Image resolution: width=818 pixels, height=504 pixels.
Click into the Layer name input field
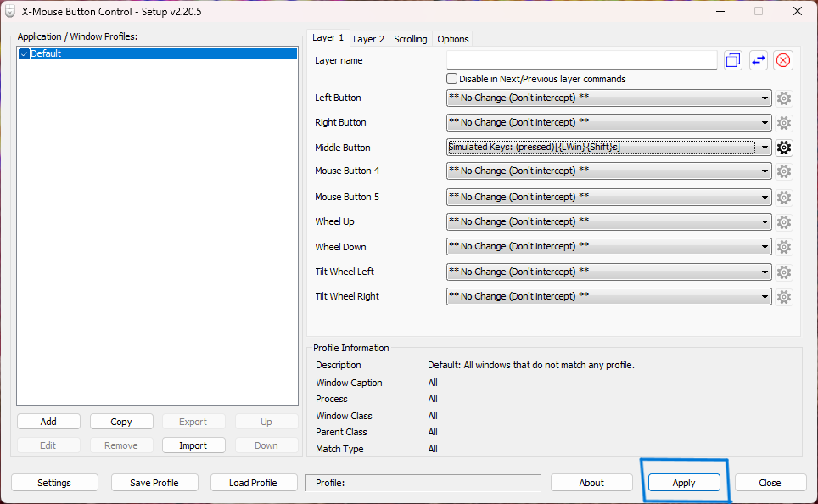(581, 60)
